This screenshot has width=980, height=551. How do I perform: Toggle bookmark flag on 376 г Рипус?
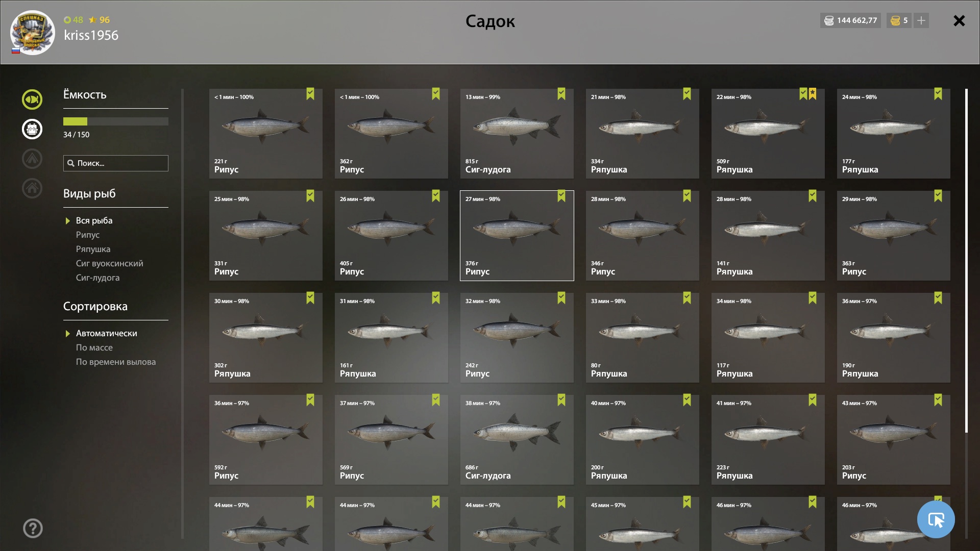(x=561, y=196)
